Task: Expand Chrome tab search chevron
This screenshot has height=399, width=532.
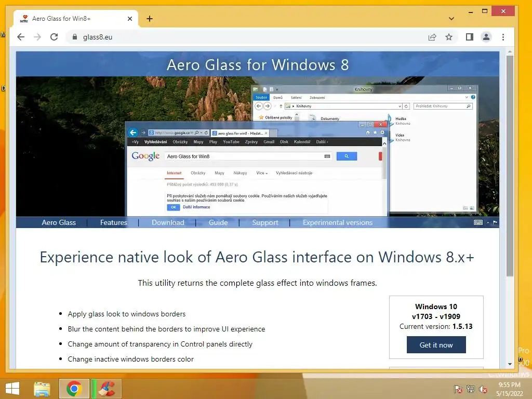Action: [451, 19]
